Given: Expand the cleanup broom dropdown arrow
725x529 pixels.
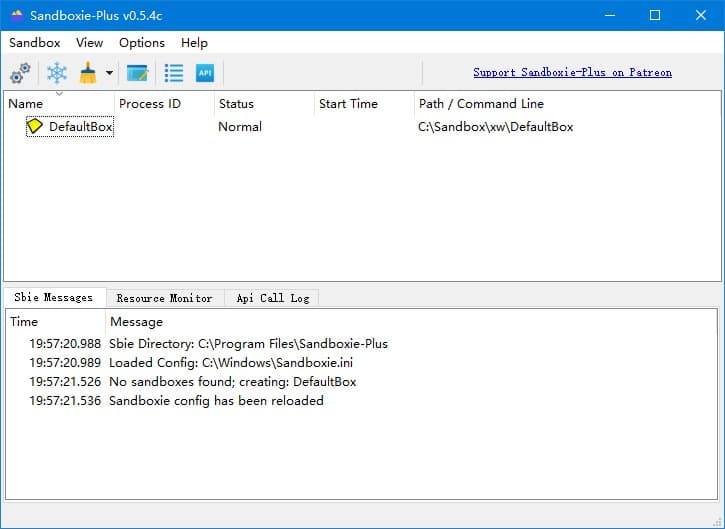Looking at the screenshot, I should point(109,73).
